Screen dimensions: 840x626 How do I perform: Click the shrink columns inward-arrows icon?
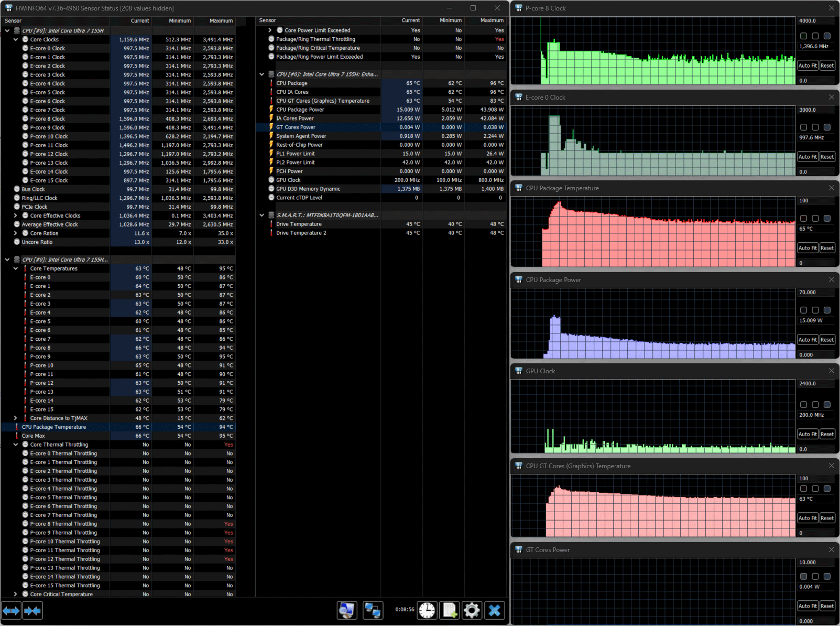[32, 610]
